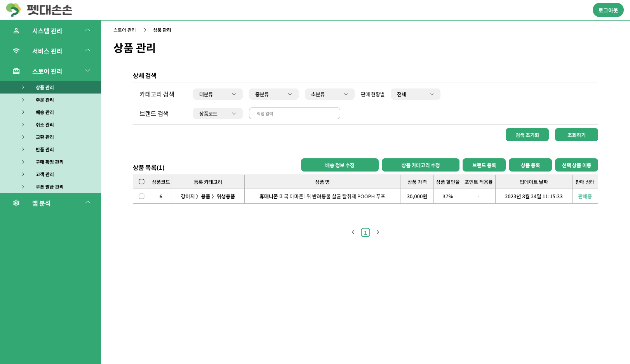This screenshot has width=630, height=364.
Task: Click the wifi icon beside 서비스 관리
Action: tap(16, 51)
